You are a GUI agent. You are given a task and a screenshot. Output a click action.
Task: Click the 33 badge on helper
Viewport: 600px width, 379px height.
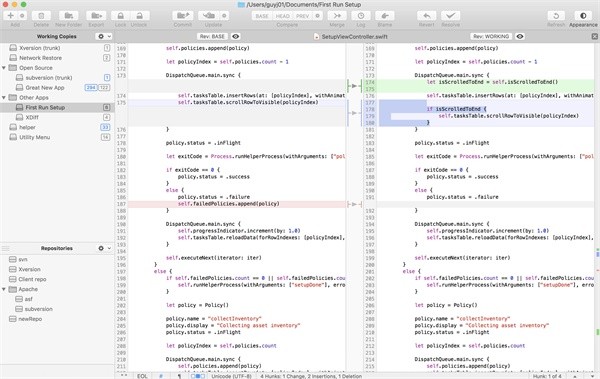(105, 127)
